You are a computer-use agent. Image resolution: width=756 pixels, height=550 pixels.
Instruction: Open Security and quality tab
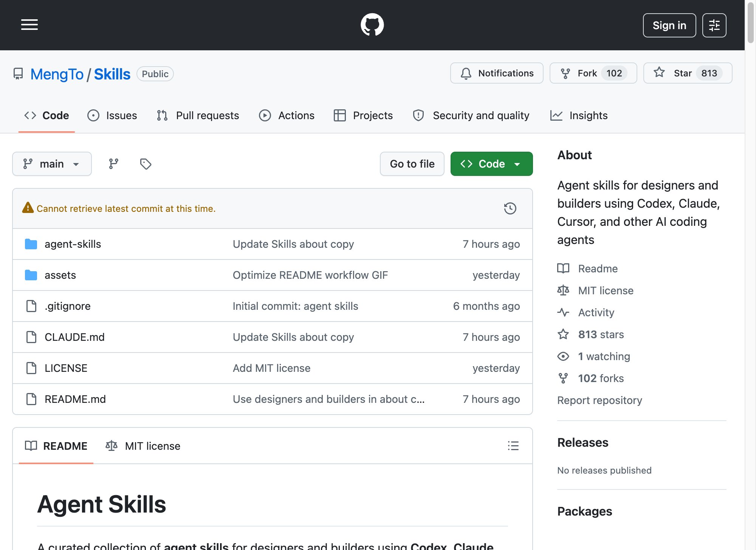[x=471, y=115]
